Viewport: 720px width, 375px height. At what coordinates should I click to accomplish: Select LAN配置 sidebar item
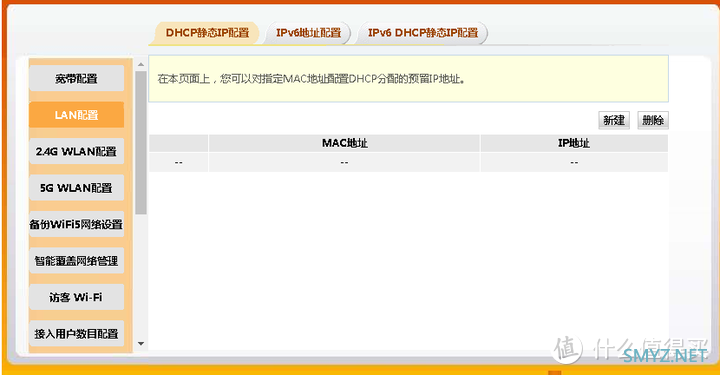point(77,115)
